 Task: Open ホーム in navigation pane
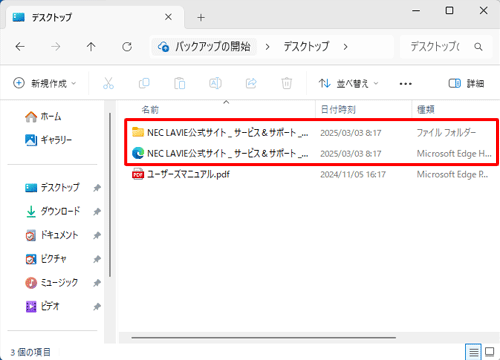coord(43,116)
